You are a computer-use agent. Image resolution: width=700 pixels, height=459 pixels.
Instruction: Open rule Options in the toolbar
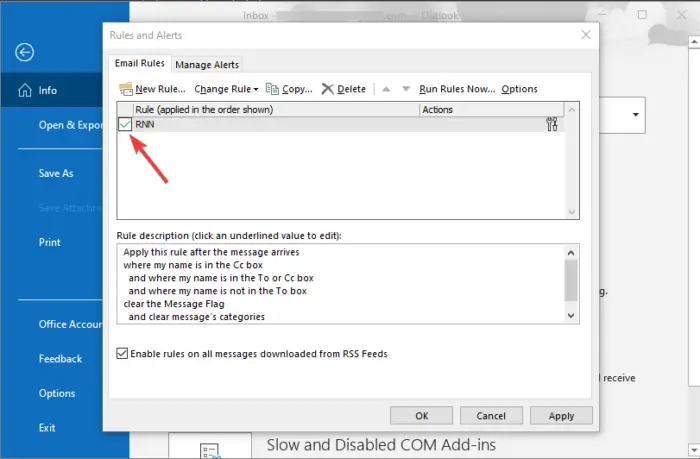coord(519,89)
